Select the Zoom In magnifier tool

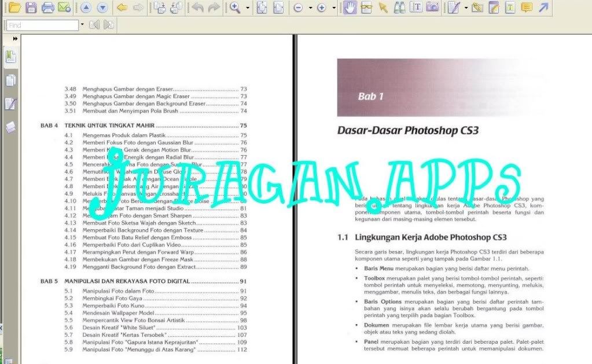235,8
